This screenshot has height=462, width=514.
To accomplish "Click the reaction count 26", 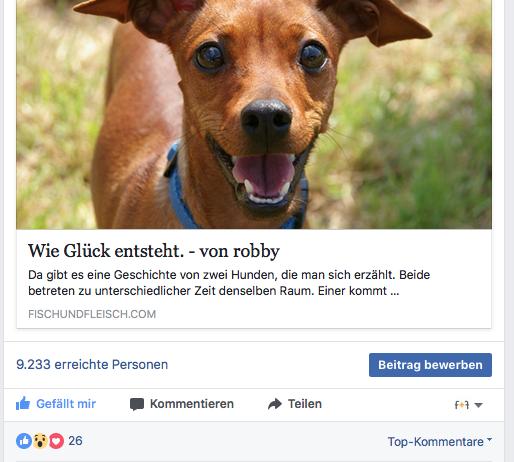I will tap(75, 441).
